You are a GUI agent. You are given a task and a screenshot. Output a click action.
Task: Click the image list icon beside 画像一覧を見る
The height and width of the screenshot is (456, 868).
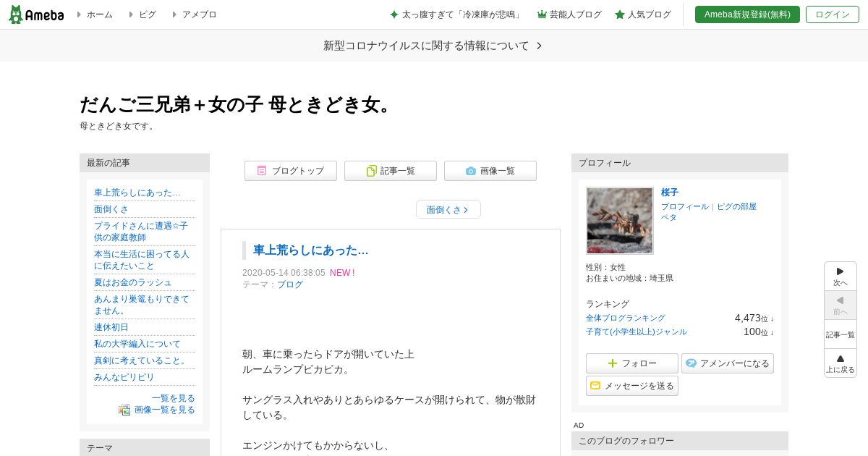tap(124, 410)
